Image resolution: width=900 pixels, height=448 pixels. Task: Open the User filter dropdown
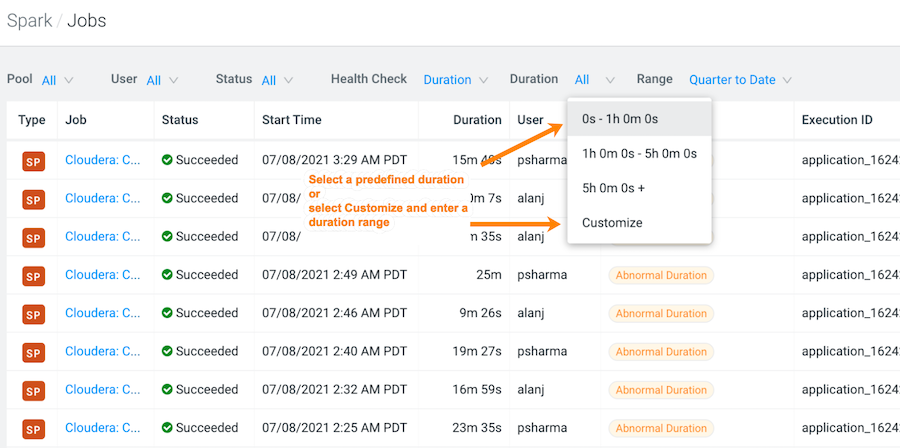coord(162,80)
